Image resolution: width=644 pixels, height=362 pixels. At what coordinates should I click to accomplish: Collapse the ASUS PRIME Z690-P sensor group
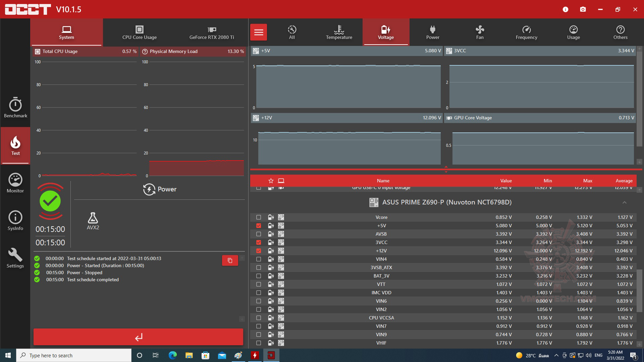624,202
